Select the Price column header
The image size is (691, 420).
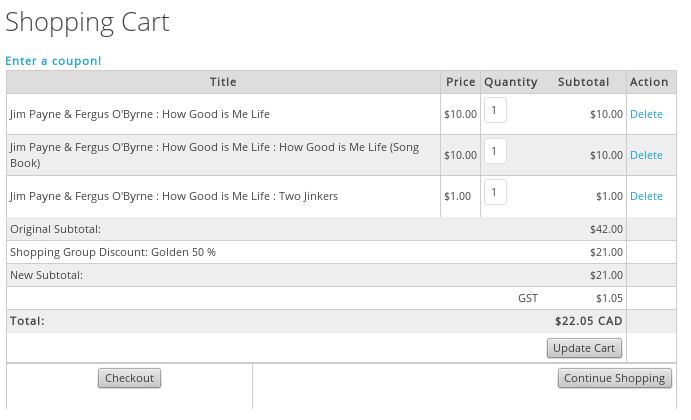460,82
